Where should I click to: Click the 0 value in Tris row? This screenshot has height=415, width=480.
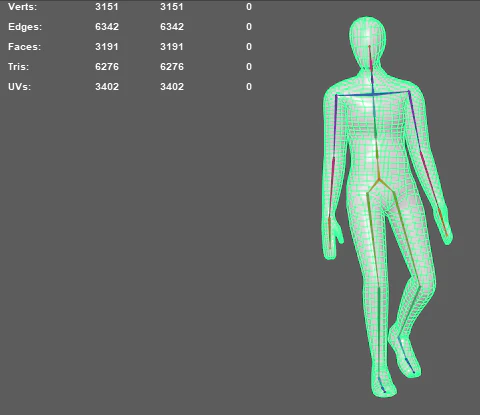(249, 67)
